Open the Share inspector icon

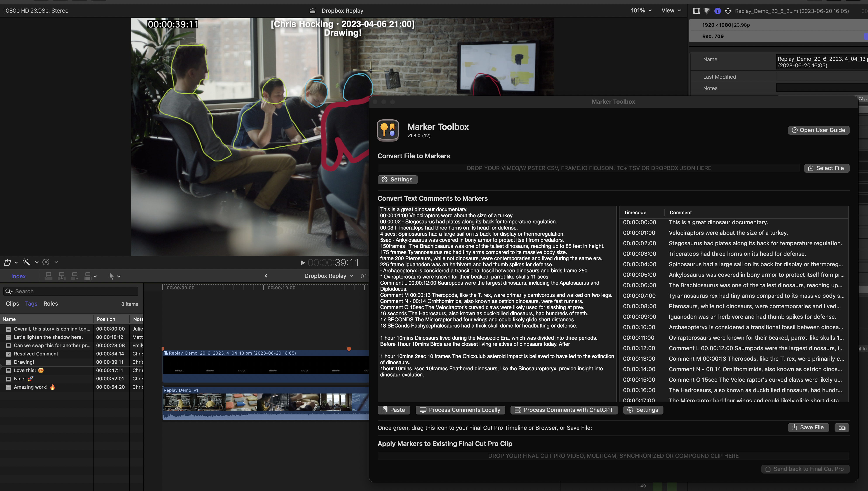click(728, 11)
